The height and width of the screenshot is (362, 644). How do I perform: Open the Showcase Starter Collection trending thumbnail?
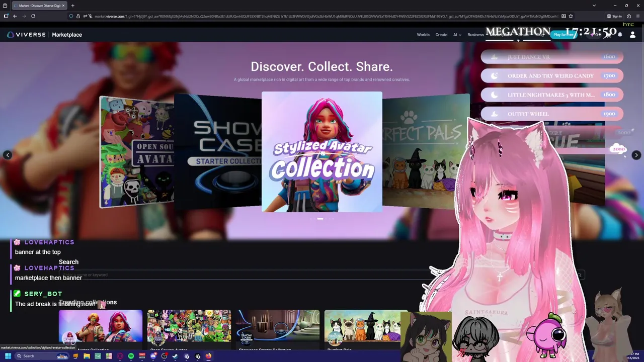click(278, 329)
